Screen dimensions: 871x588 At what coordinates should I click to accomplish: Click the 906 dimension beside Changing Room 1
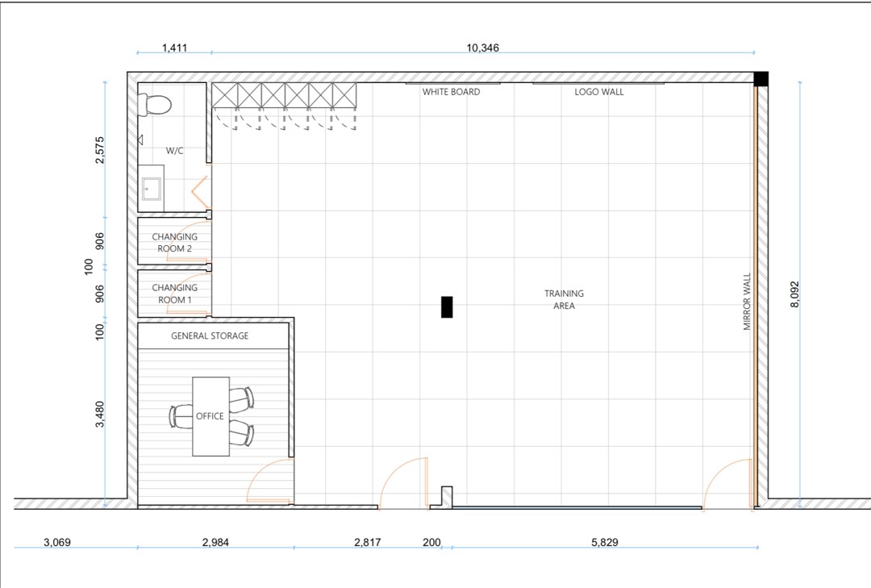(x=99, y=294)
